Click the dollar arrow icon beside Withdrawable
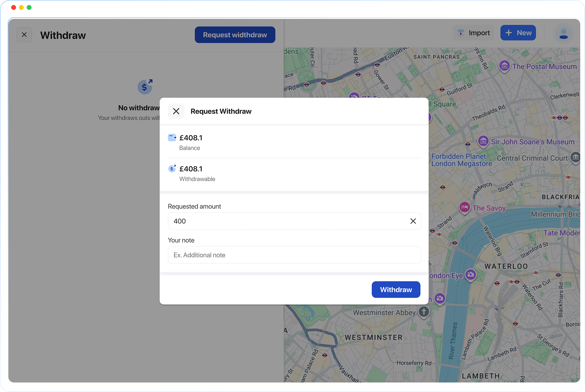Image resolution: width=585 pixels, height=392 pixels. coord(172,168)
